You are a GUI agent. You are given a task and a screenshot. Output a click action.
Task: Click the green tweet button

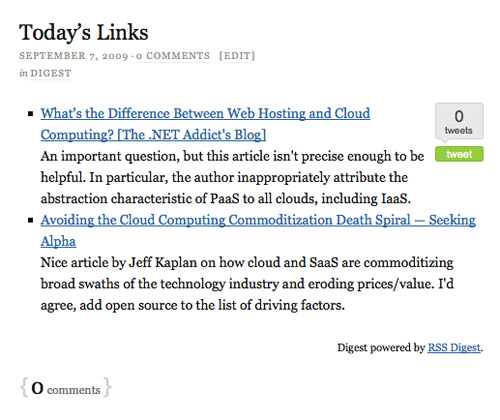click(x=459, y=154)
